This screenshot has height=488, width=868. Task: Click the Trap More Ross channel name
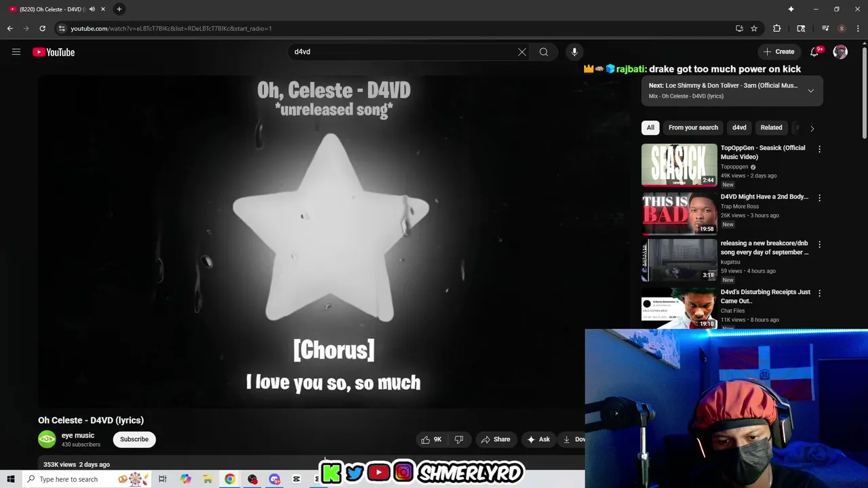pos(740,207)
